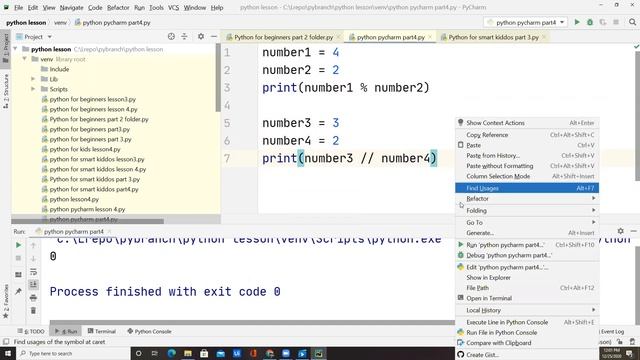This screenshot has height=360, width=640.
Task: Open the Folding submenu
Action: pyautogui.click(x=527, y=211)
